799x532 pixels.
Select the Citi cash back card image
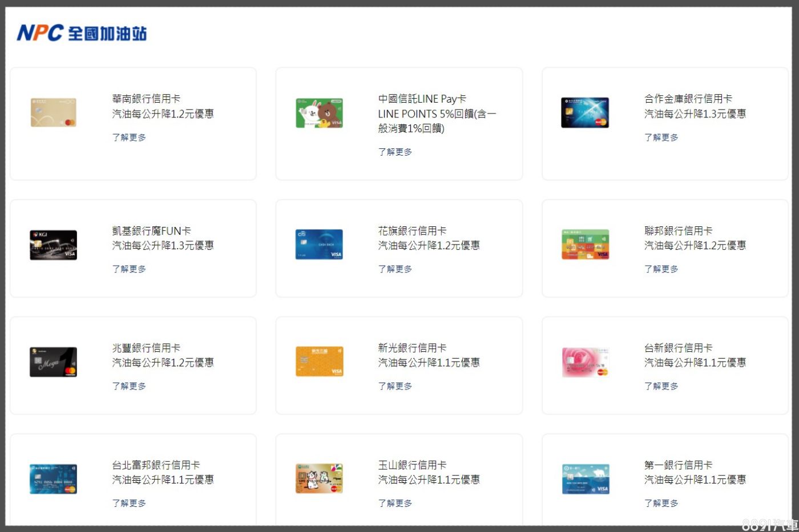[319, 244]
